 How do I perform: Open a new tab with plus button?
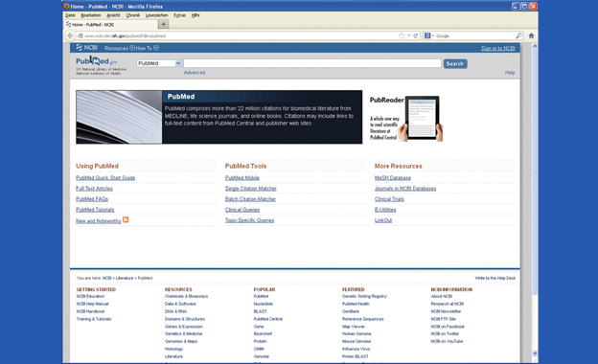click(x=163, y=24)
